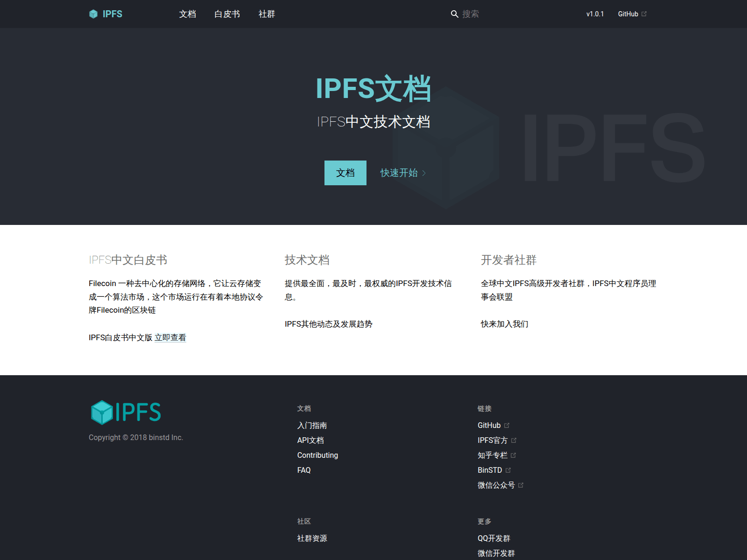Click footer column header 文档
The image size is (747, 560).
[304, 408]
